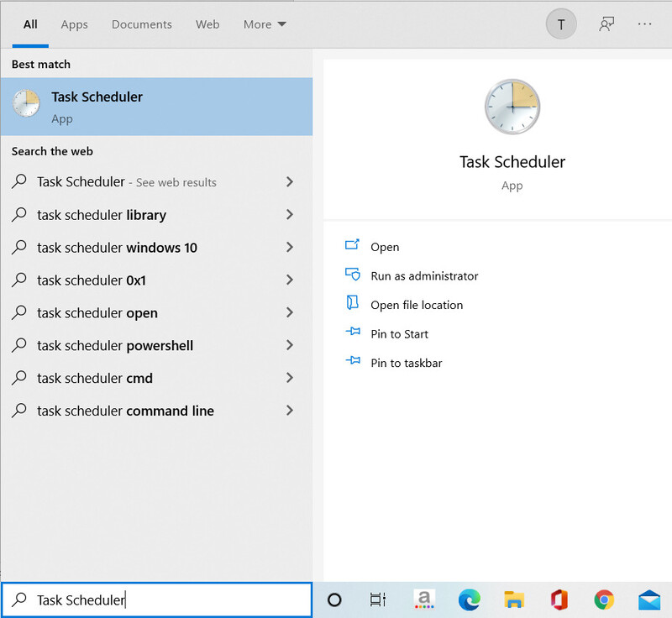Viewport: 672px width, 618px height.
Task: Expand the 'task scheduler windows 10' suggestion arrow
Action: (290, 247)
